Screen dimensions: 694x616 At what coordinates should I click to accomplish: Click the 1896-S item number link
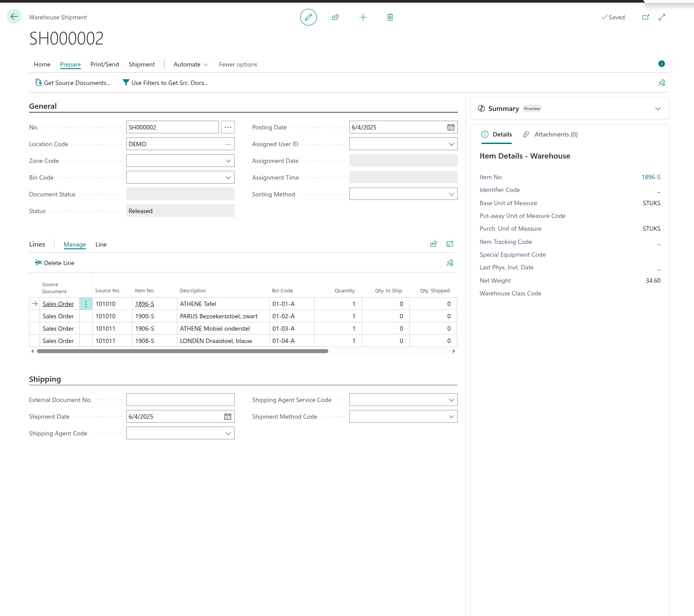point(650,177)
